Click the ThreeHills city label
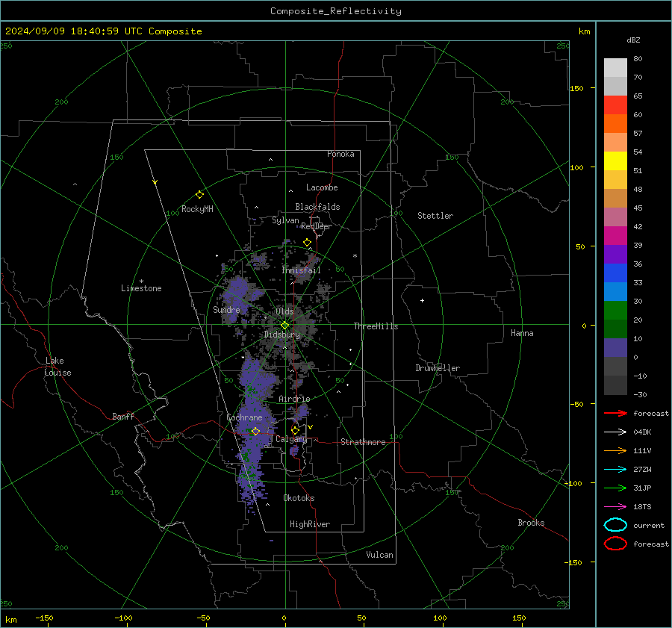 click(x=376, y=326)
